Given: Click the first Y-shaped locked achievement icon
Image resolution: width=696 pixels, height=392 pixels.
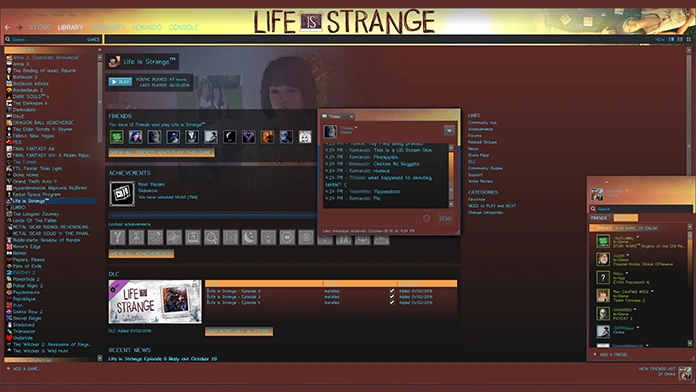Looking at the screenshot, I should click(x=117, y=238).
